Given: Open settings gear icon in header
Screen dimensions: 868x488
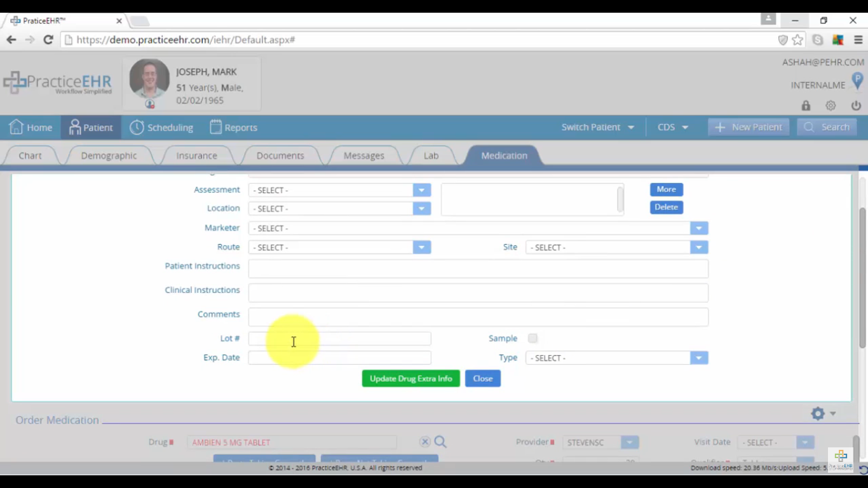Looking at the screenshot, I should (831, 105).
